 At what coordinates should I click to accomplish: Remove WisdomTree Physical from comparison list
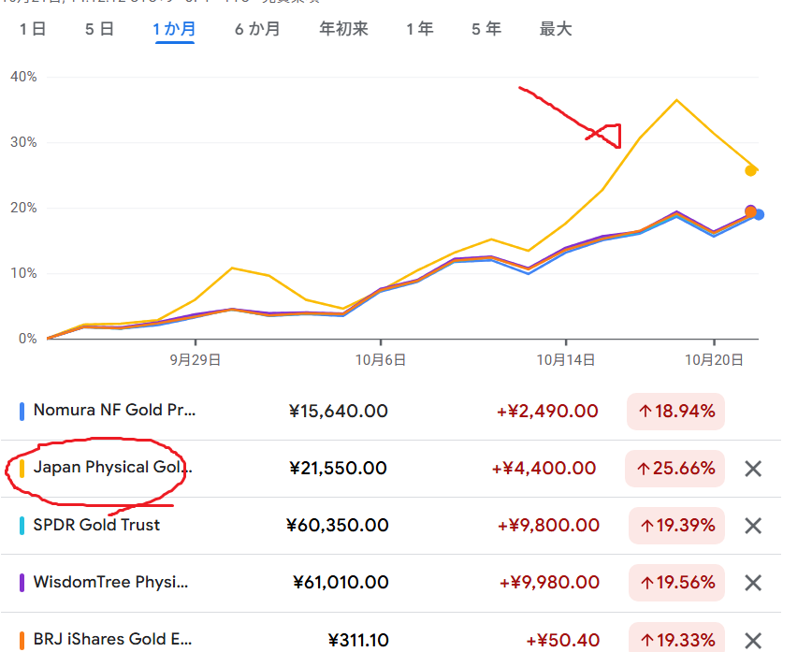[x=753, y=583]
